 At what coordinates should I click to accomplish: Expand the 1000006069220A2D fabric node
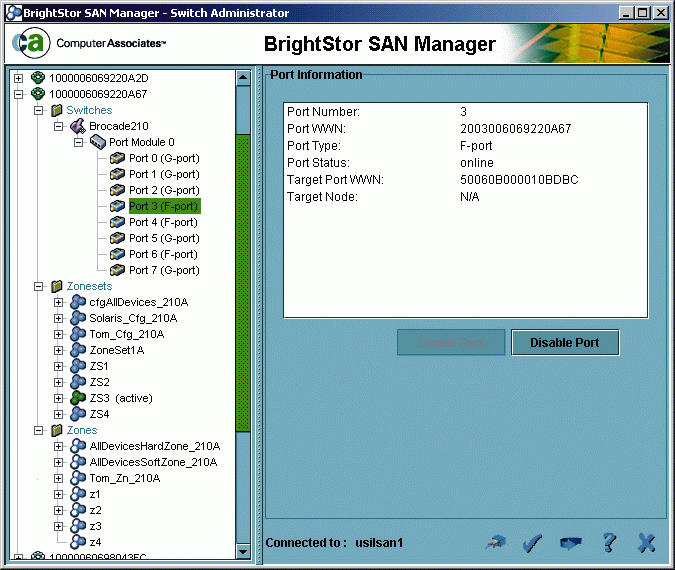tap(18, 78)
